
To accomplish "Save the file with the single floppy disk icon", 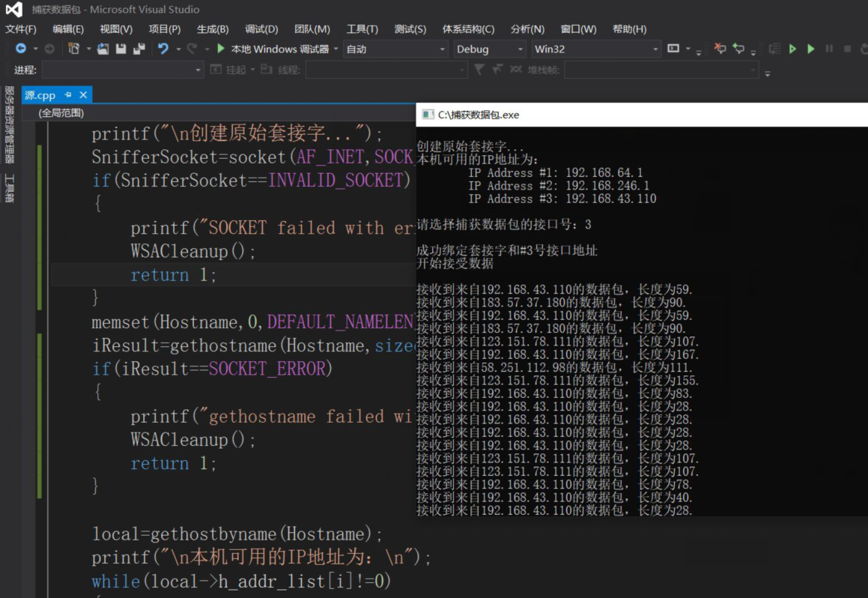I will coord(121,49).
